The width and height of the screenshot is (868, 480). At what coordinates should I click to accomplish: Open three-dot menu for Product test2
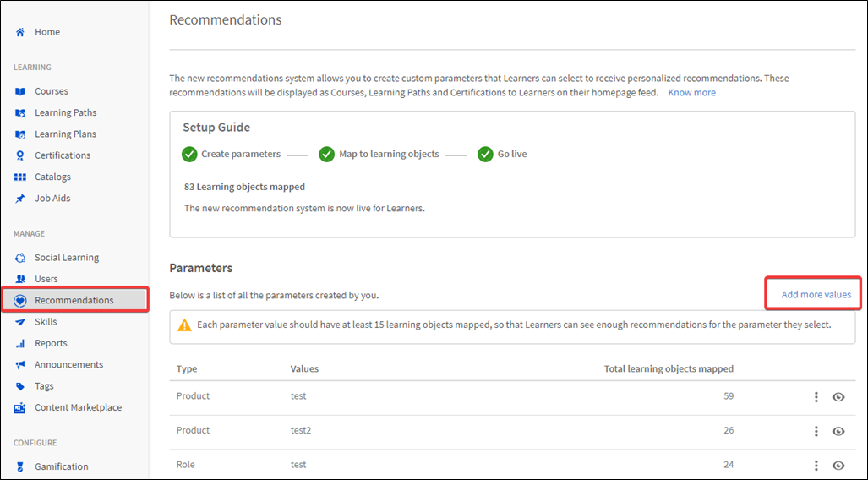click(816, 431)
